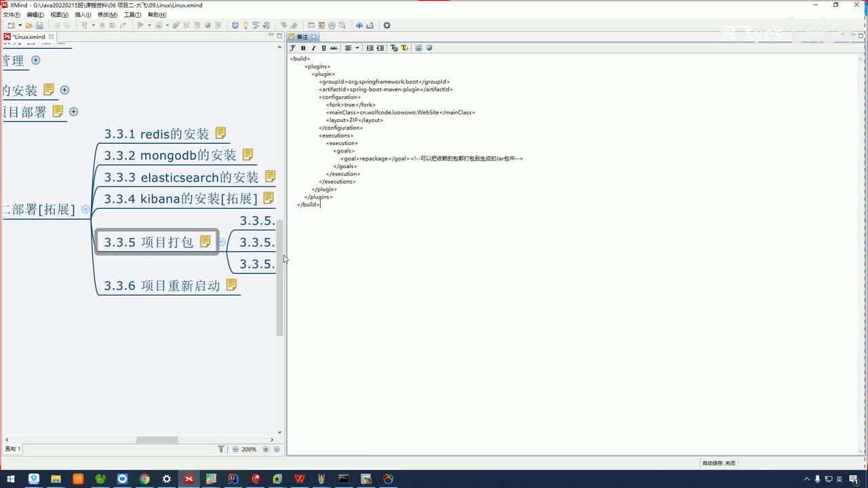Increase indent in the notes toolbar
This screenshot has height=488, width=868.
pos(370,48)
